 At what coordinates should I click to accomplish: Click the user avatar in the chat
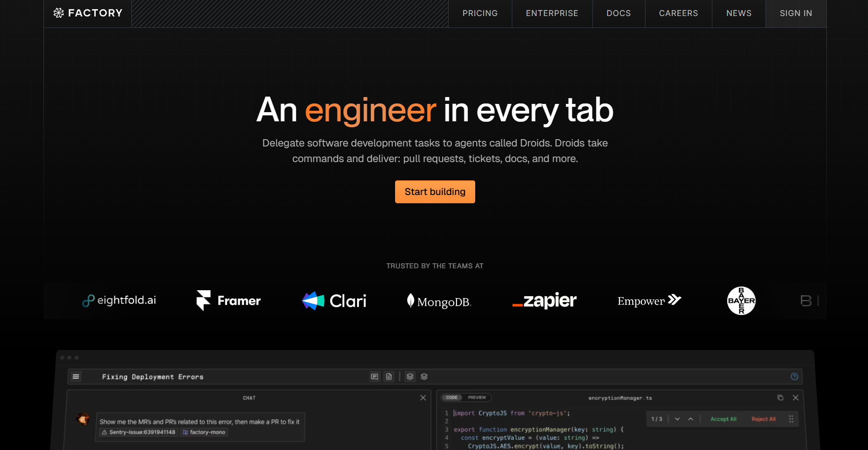83,419
